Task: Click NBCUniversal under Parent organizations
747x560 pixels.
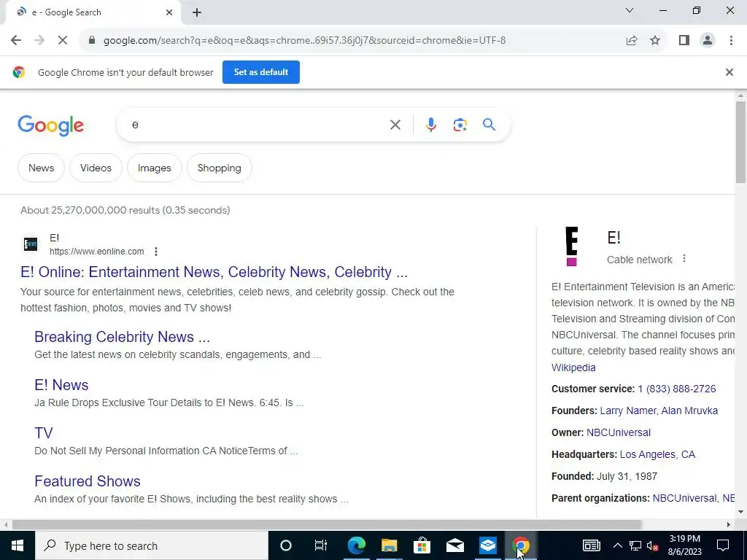Action: click(x=684, y=498)
